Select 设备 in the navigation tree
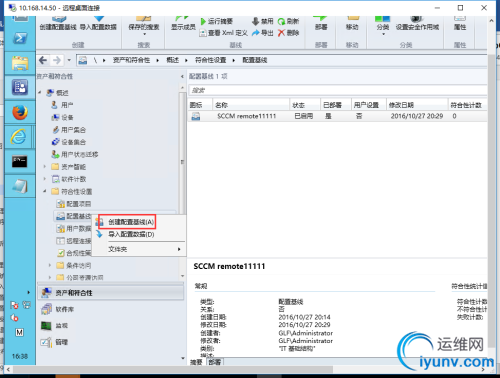Screen dimensions: 500x378 pos(62,117)
